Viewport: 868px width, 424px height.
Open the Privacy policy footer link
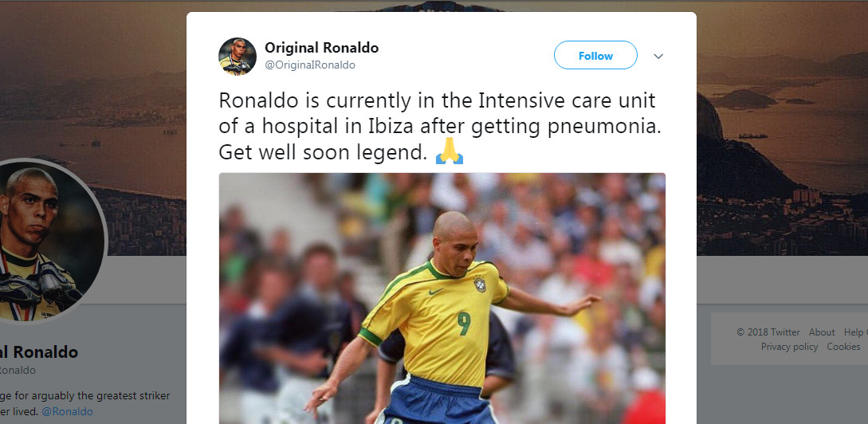point(789,347)
